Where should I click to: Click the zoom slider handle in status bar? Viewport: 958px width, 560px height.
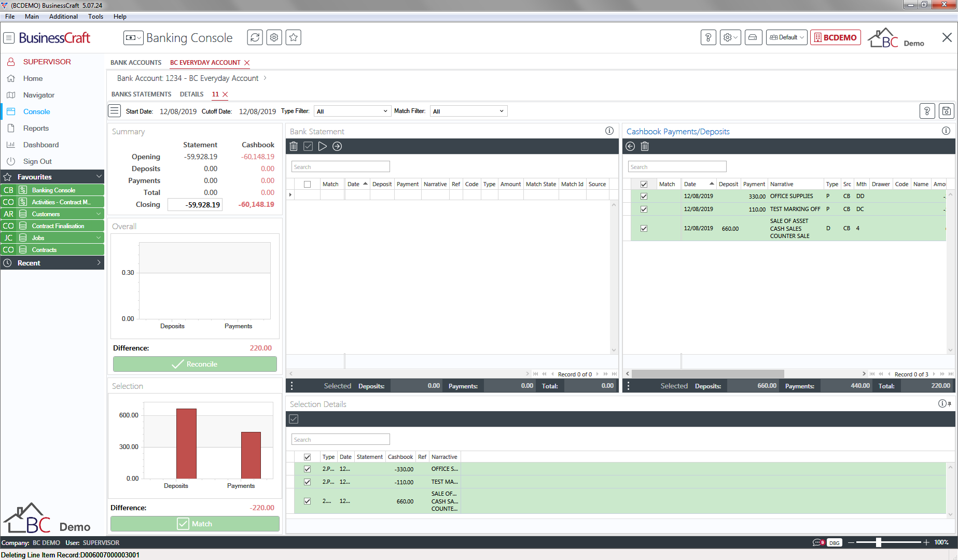(x=878, y=542)
